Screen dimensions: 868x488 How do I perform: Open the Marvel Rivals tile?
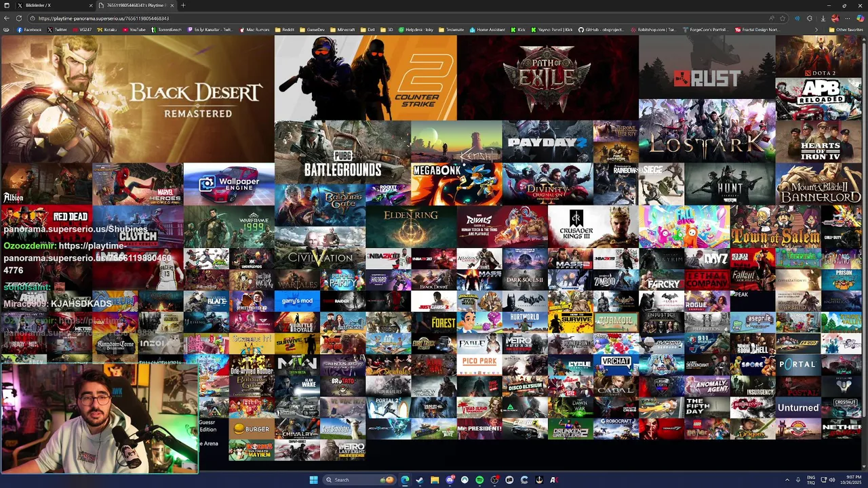tap(502, 226)
